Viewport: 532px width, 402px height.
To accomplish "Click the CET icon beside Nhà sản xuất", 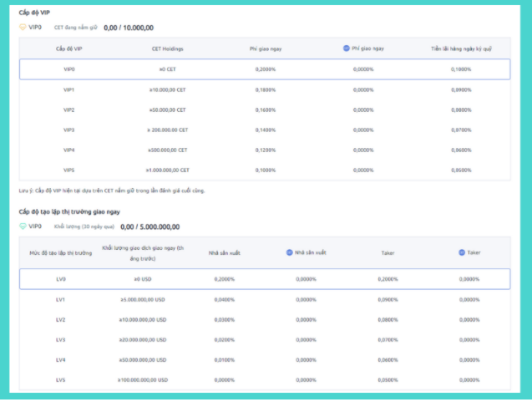I will [290, 251].
